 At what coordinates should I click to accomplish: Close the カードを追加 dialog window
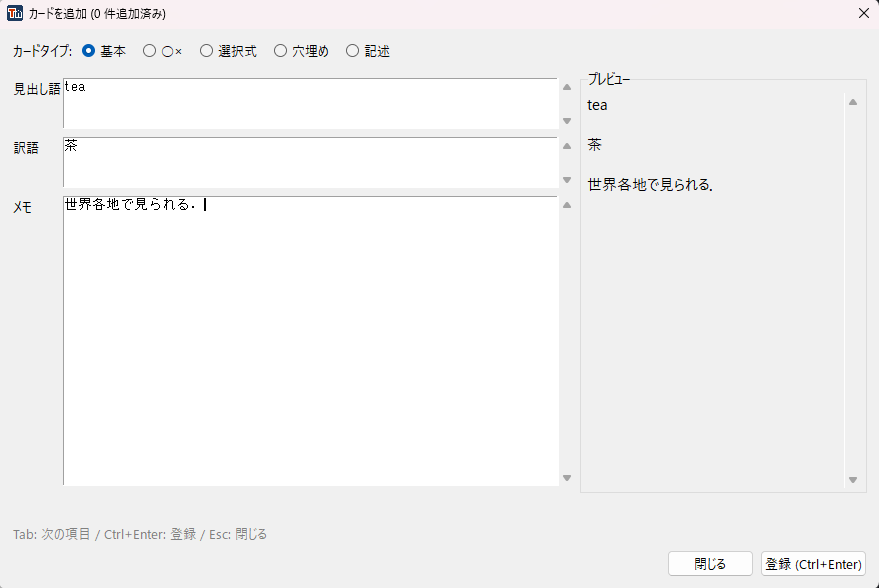point(864,13)
